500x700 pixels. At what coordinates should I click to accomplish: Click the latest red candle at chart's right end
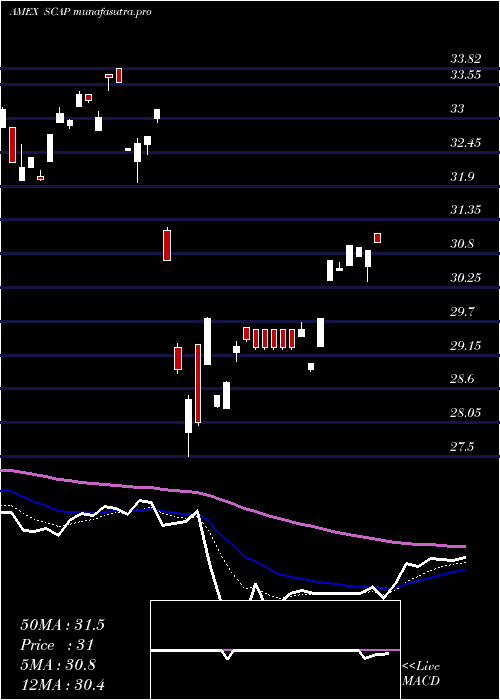click(378, 238)
